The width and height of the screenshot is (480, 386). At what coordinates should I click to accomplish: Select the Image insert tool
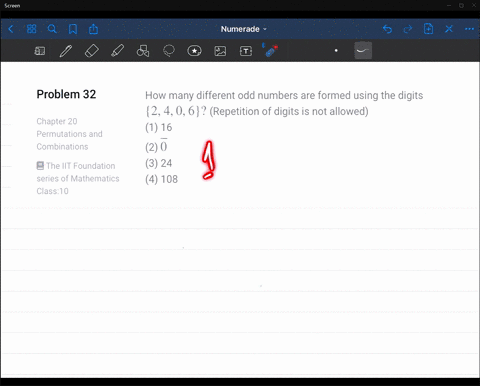(220, 51)
